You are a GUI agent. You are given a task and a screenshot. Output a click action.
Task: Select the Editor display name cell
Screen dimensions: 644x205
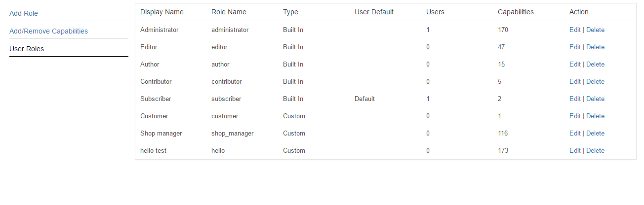tap(149, 47)
